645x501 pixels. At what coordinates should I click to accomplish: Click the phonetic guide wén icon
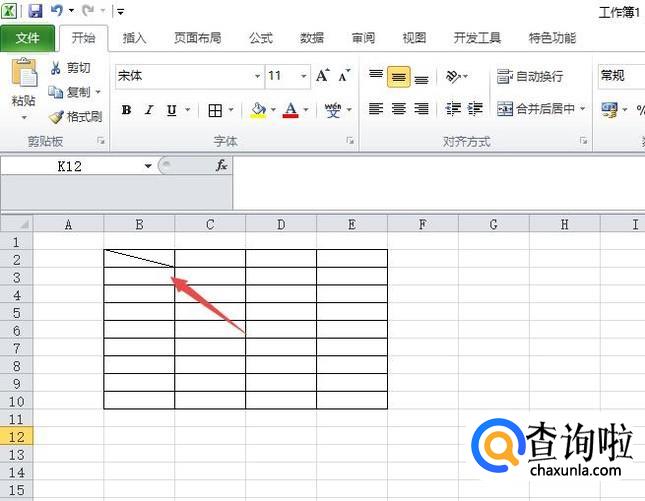333,110
